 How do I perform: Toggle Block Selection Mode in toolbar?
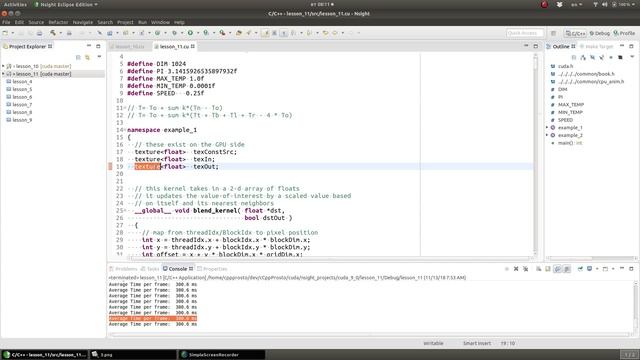coord(275,33)
